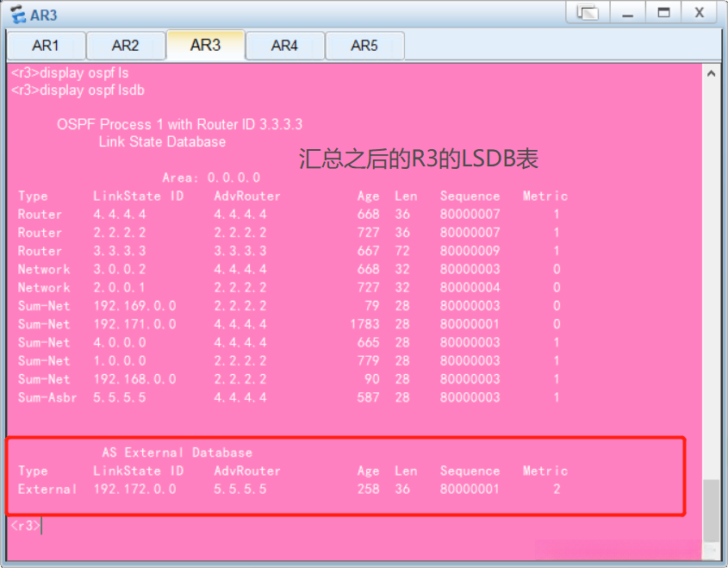The image size is (728, 568).
Task: Open the AR4 tab
Action: pos(284,46)
